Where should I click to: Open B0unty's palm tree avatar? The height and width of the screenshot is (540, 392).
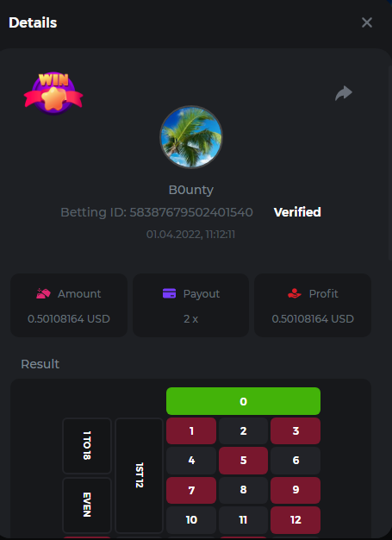pos(191,137)
